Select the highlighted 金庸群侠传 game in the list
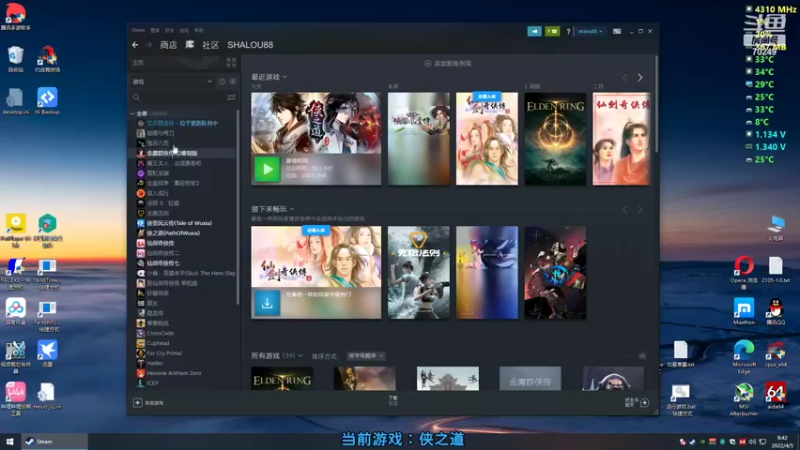The height and width of the screenshot is (450, 800). 172,153
